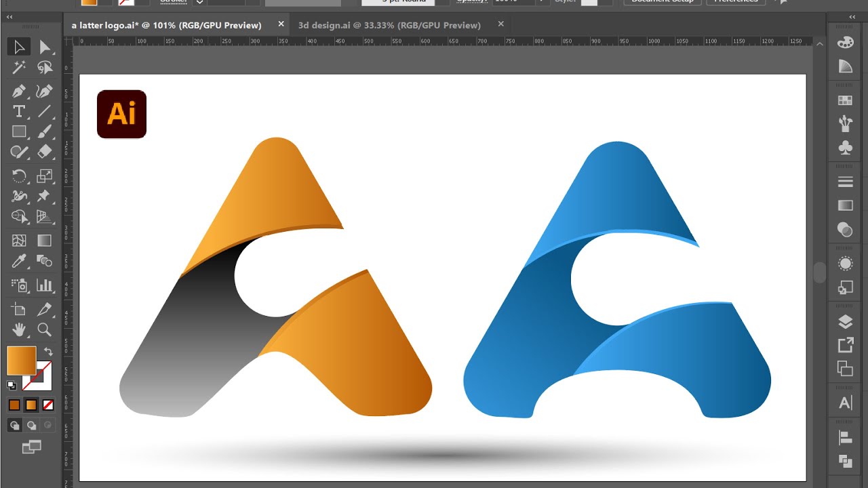Screen dimensions: 868x488
Task: Open the Layers panel
Action: (846, 322)
